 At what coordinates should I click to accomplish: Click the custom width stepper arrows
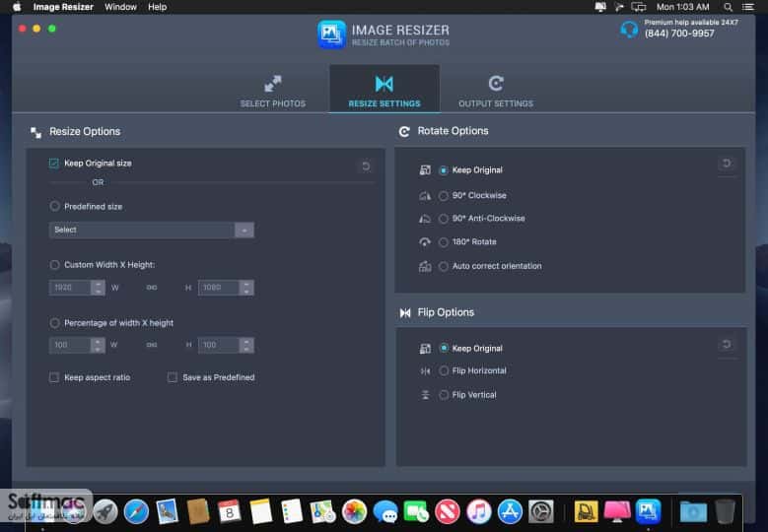(x=98, y=288)
